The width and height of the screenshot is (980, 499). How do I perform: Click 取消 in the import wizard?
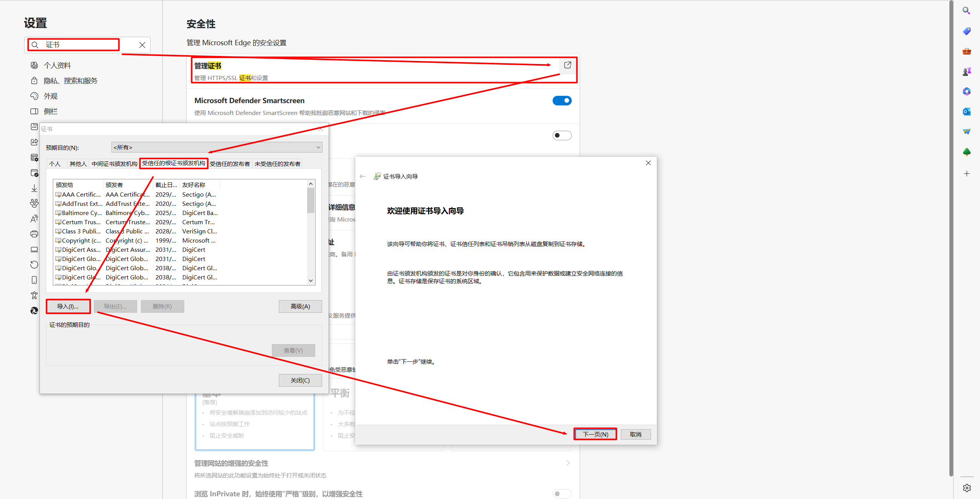636,434
